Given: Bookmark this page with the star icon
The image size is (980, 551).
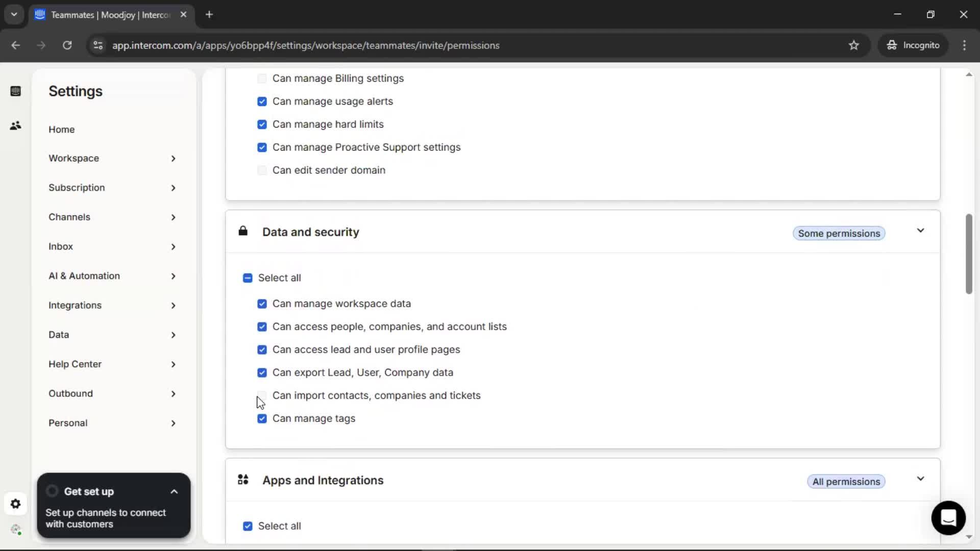Looking at the screenshot, I should coord(853,45).
